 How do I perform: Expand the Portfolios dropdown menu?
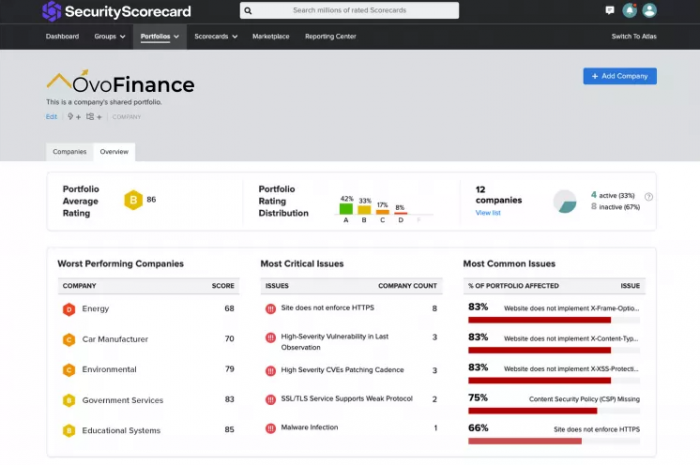pos(160,37)
